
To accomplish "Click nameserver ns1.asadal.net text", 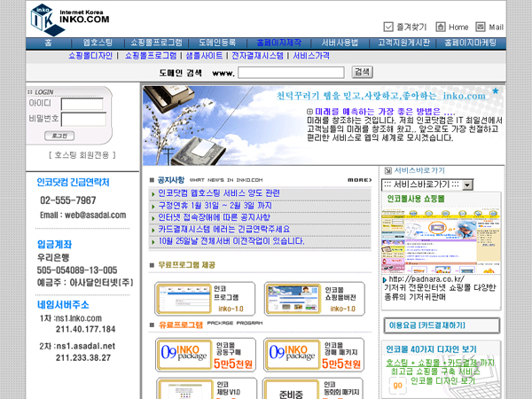I will click(x=85, y=347).
